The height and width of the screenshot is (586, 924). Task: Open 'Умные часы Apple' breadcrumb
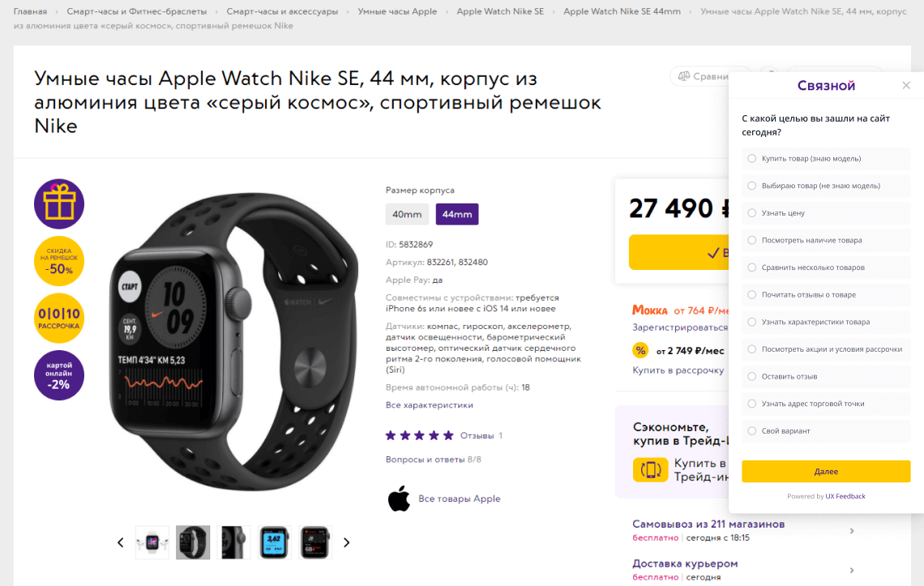click(x=397, y=11)
